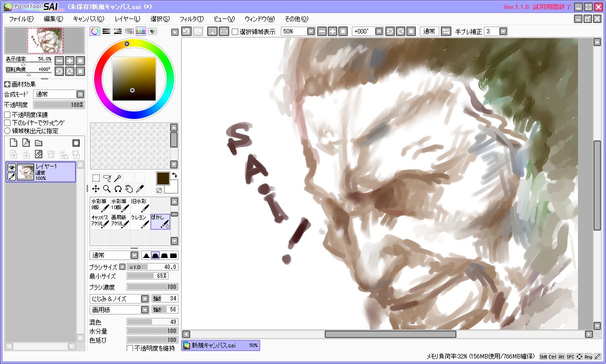This screenshot has width=606, height=364.
Task: Create a new layer folder
Action: [39, 143]
